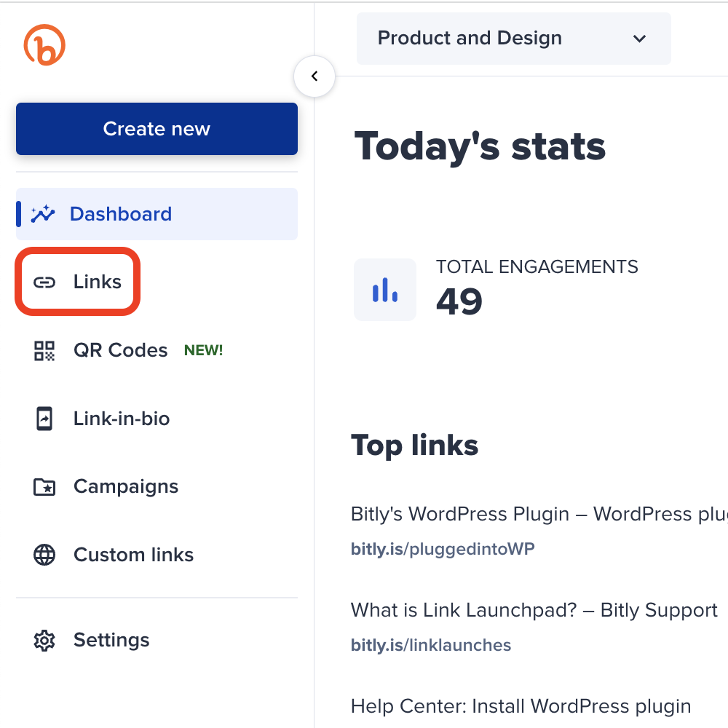Click the total engagements value 49
Screen dimensions: 728x728
click(x=459, y=301)
